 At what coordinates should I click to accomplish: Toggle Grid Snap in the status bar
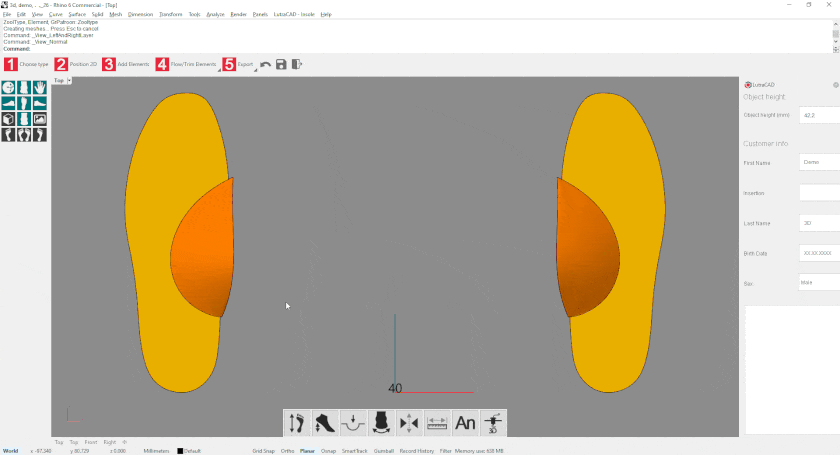click(264, 451)
